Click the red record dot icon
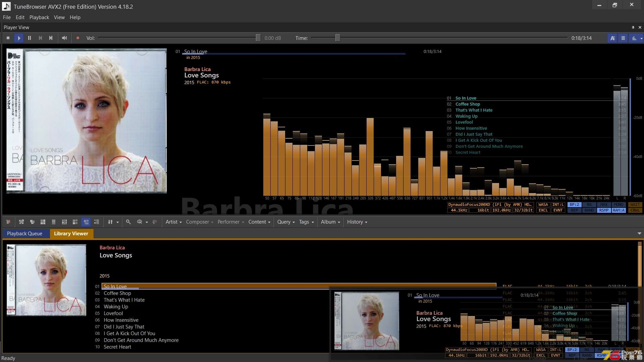The width and height of the screenshot is (644, 362). pos(78,38)
